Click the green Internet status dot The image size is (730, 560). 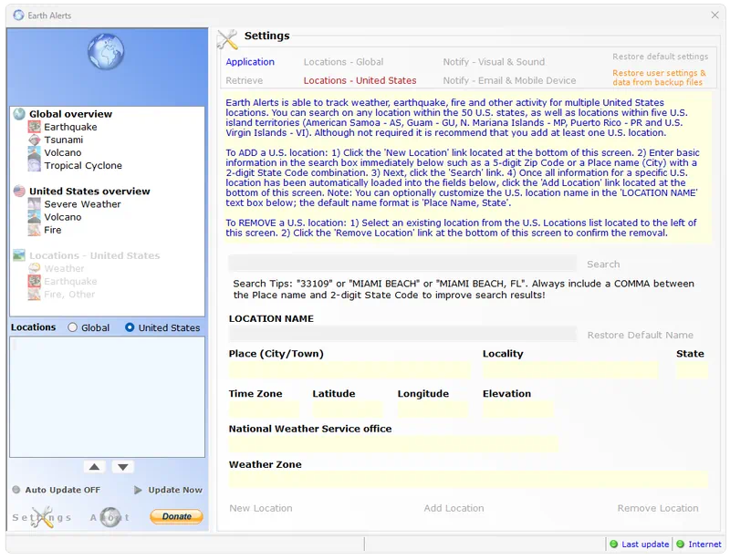pos(680,544)
